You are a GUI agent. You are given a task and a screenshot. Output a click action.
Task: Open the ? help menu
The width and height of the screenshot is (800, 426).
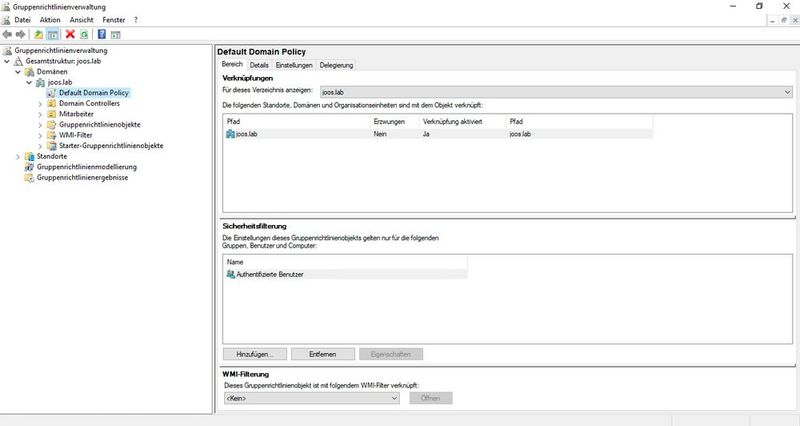pos(136,20)
